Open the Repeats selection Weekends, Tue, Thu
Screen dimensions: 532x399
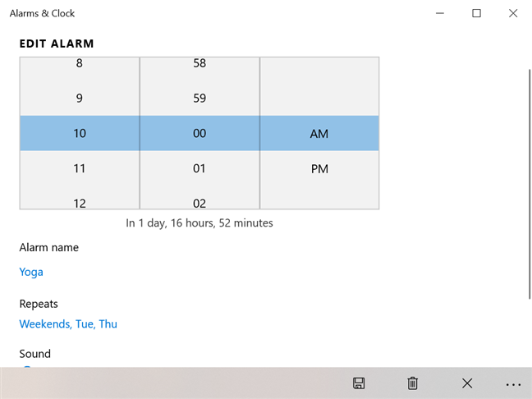[68, 324]
